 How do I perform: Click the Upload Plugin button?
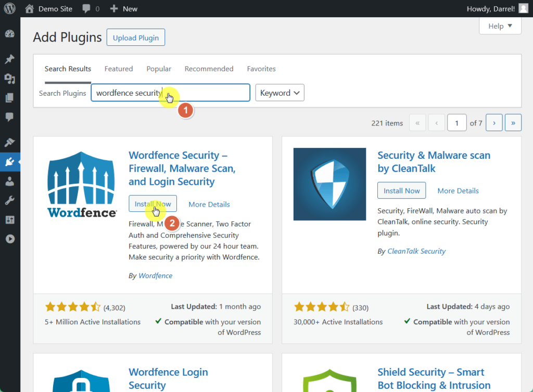click(136, 37)
